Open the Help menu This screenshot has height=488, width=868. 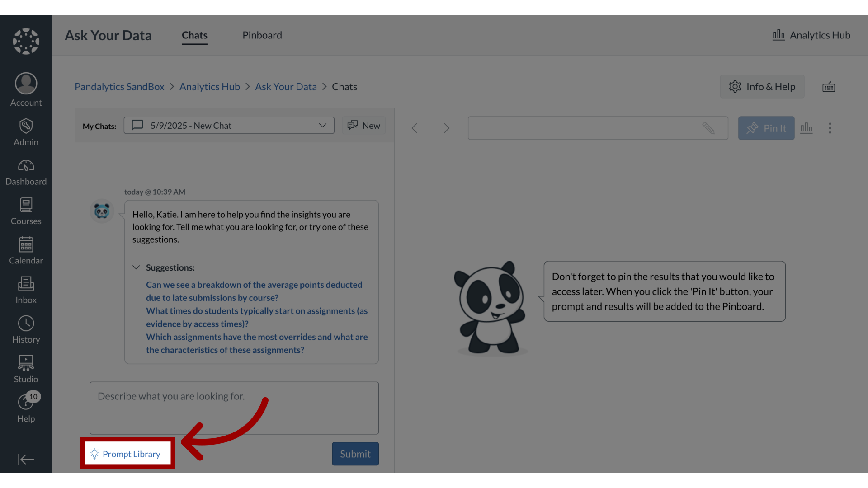[26, 408]
